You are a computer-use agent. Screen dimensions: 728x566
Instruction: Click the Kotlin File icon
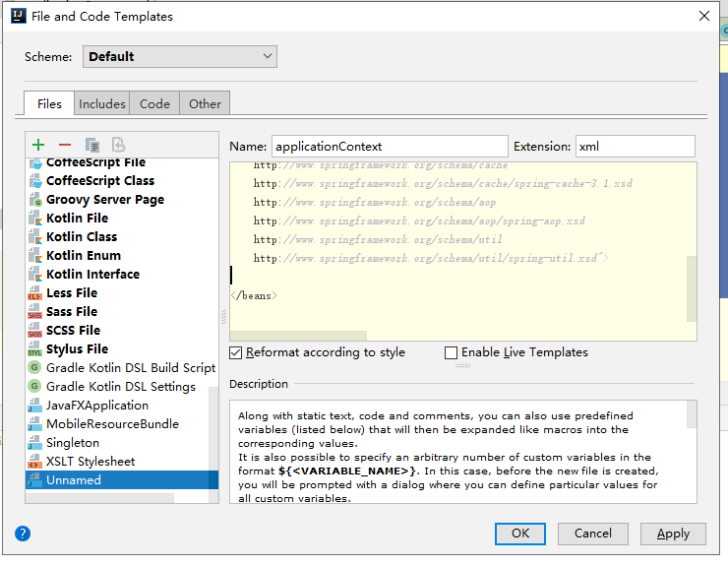click(x=35, y=218)
